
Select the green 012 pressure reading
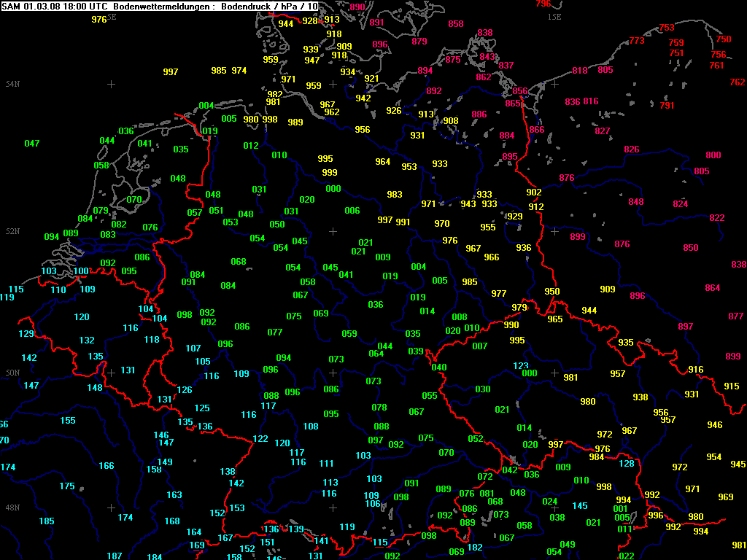click(x=251, y=146)
